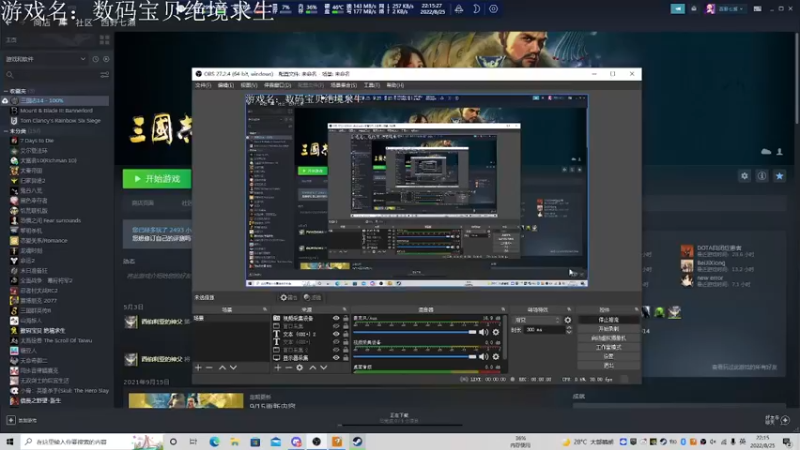Toggle visibility of fourth source, a text source

(x=336, y=342)
